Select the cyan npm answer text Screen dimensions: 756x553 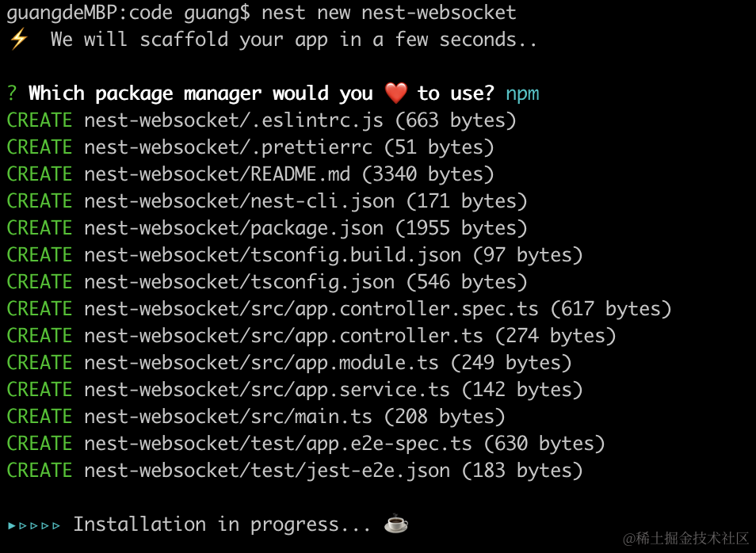[x=522, y=93]
